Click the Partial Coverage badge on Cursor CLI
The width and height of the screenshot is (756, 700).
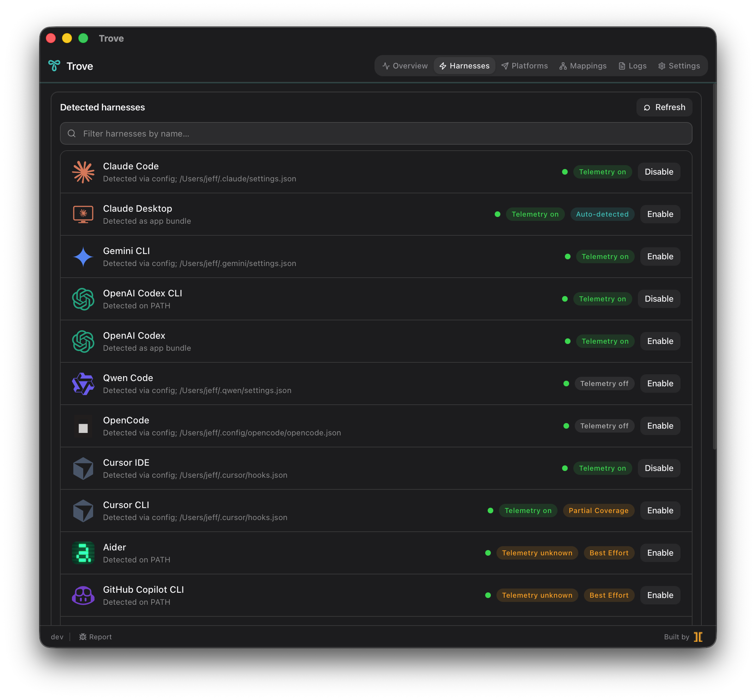point(598,511)
